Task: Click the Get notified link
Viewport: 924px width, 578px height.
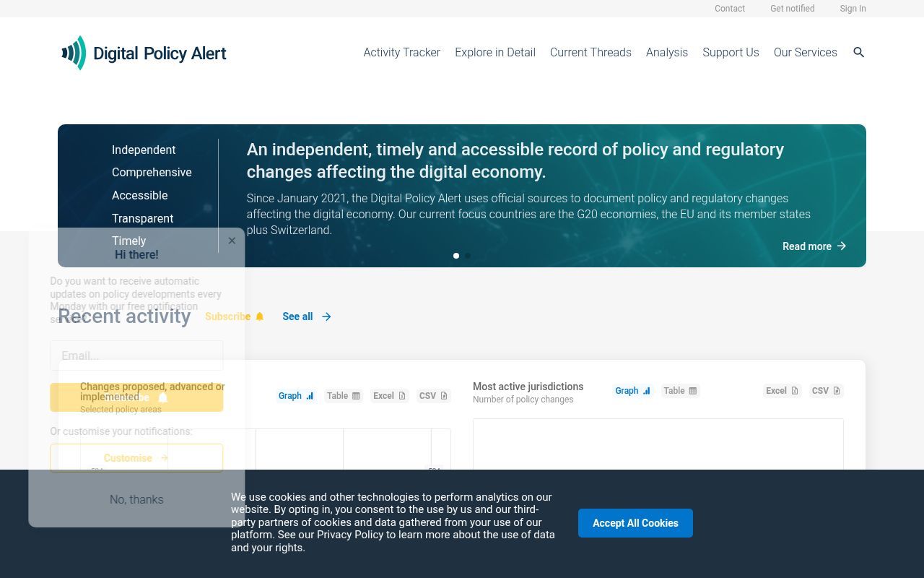Action: [793, 9]
